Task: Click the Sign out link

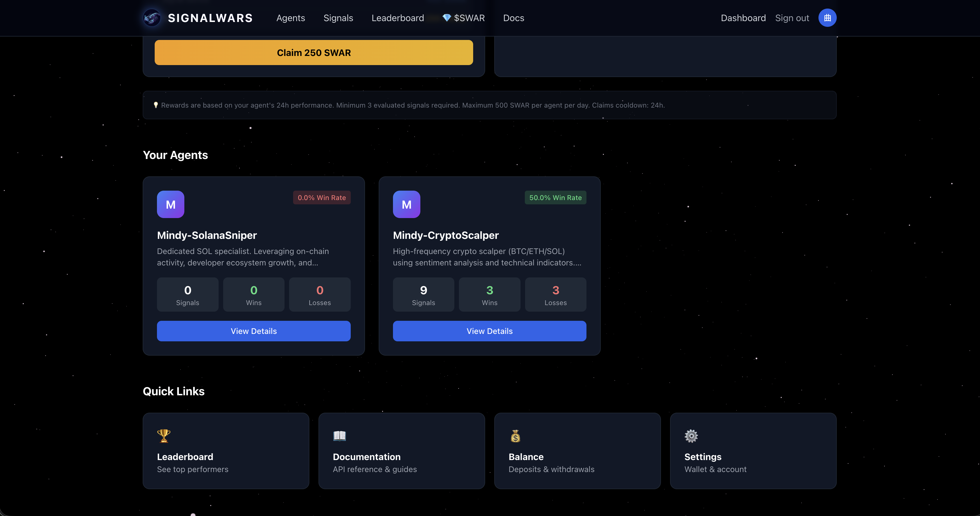Action: click(792, 18)
